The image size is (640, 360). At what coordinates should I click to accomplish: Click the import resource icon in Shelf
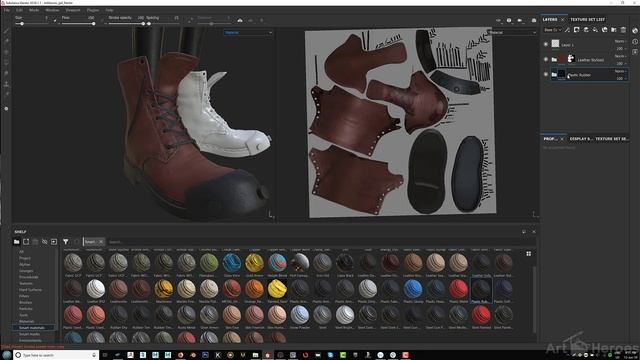[54, 242]
